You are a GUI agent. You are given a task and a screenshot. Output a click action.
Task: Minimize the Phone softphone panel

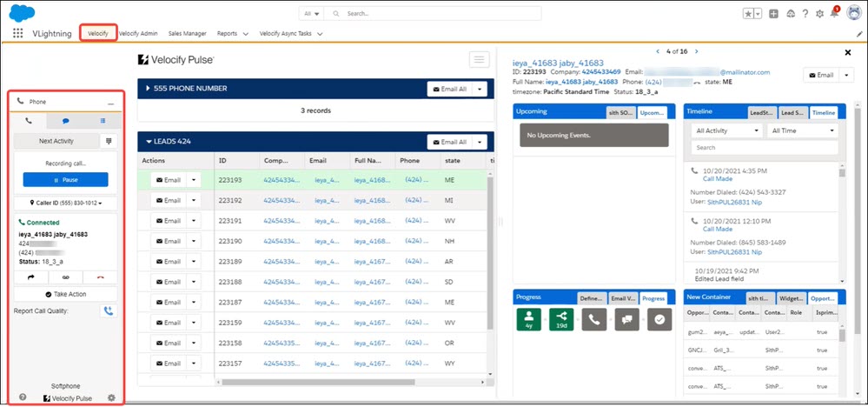[x=111, y=103]
